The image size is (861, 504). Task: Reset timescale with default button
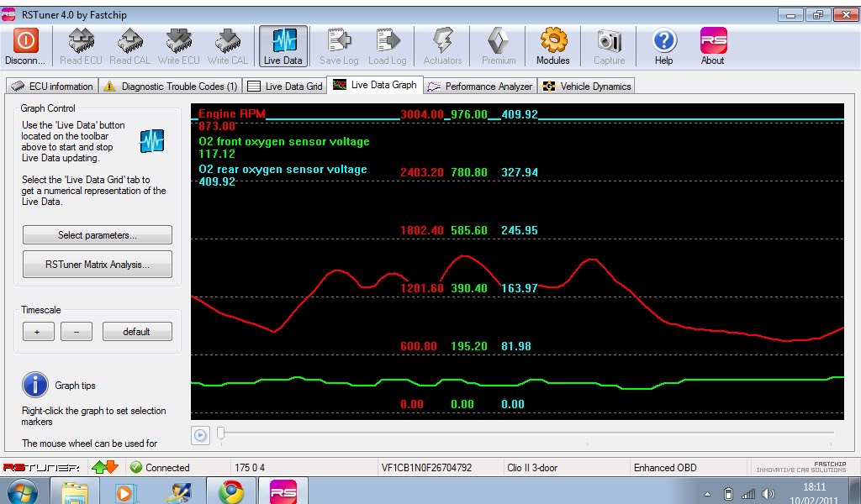[x=137, y=332]
